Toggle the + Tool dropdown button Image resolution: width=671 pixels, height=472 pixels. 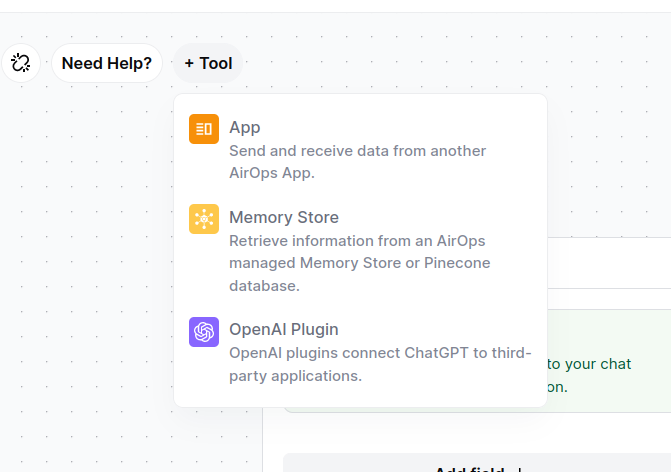pyautogui.click(x=208, y=63)
